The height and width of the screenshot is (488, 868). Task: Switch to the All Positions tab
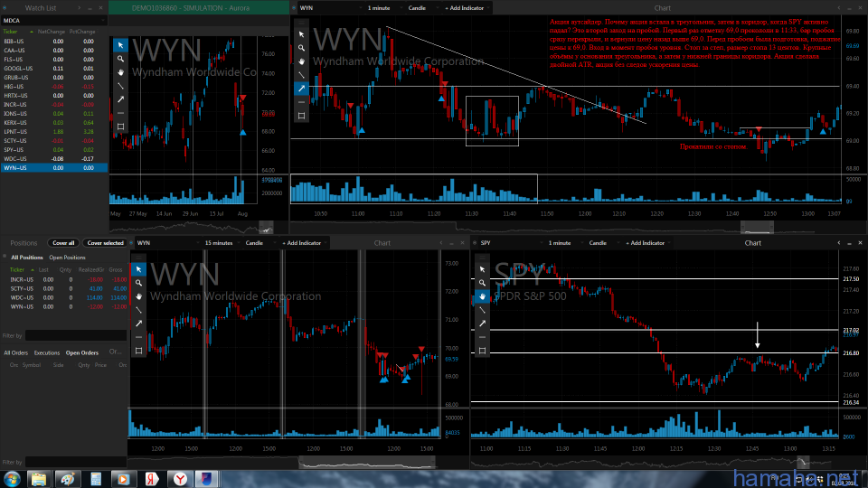point(27,258)
